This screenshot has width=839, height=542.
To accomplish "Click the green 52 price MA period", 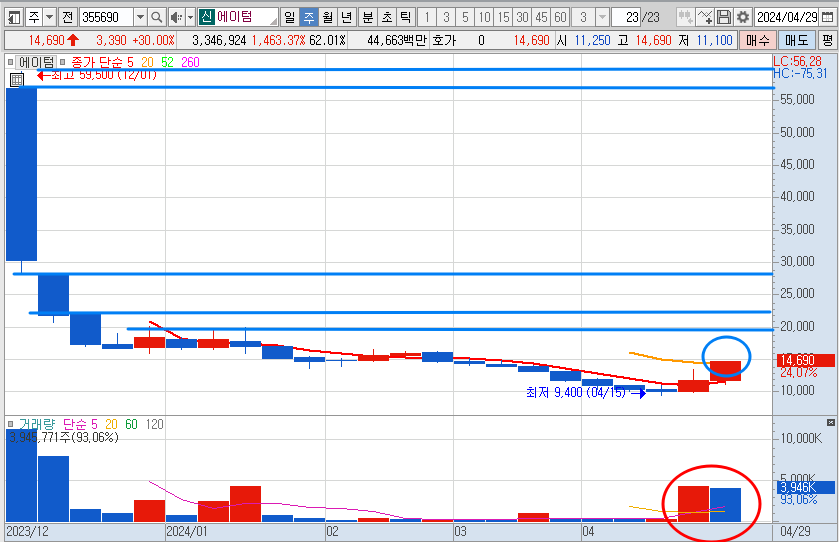I will (x=167, y=62).
